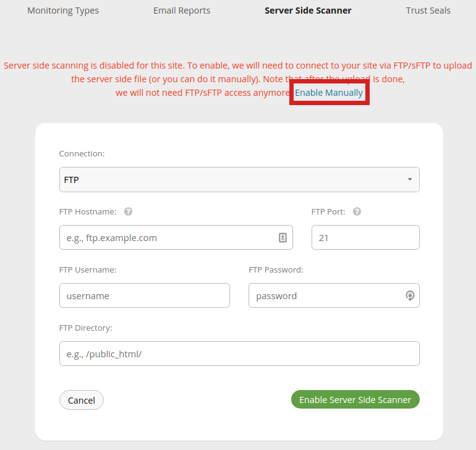This screenshot has width=476, height=450.
Task: Click the password manager icon in password field
Action: (x=410, y=295)
